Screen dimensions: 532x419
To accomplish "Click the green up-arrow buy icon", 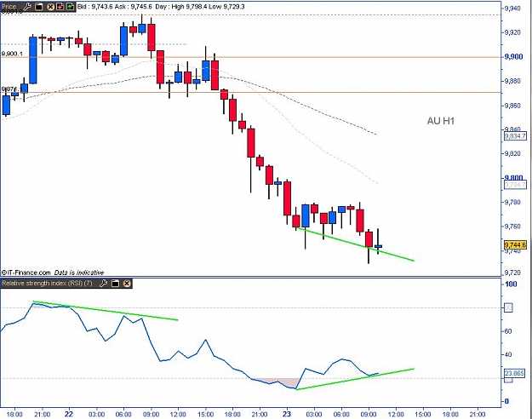I will [70, 7].
